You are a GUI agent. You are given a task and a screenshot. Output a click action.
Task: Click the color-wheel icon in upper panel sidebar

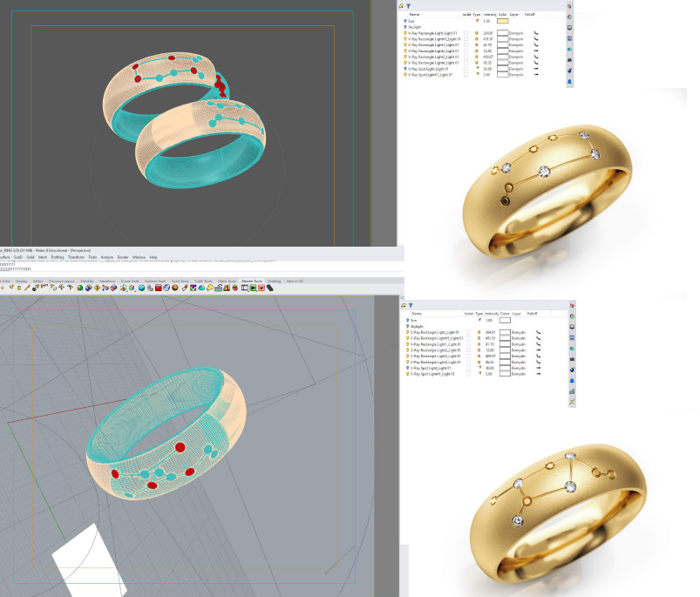pyautogui.click(x=569, y=17)
